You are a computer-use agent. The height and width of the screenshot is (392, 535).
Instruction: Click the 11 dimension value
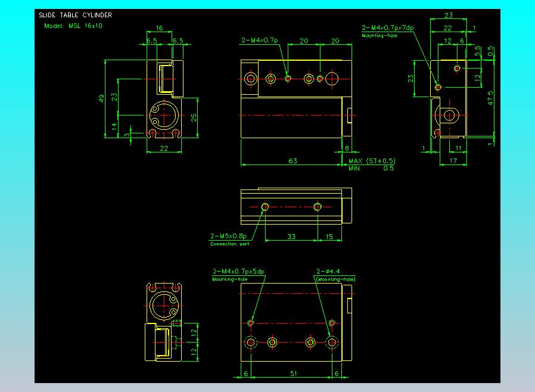click(458, 148)
